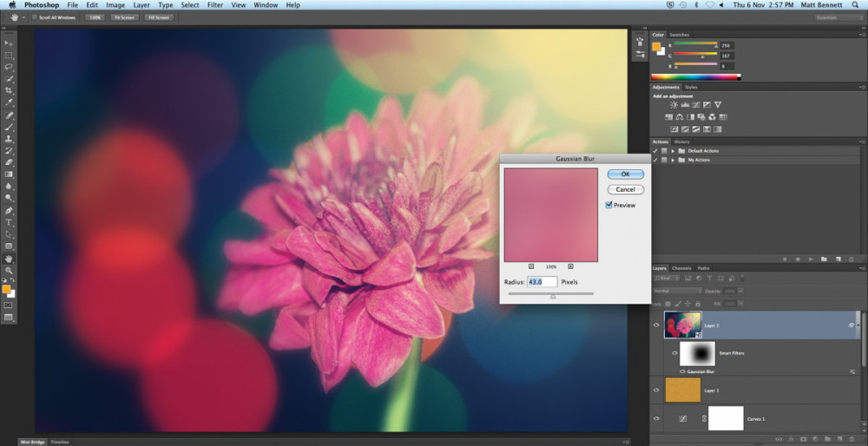868x446 pixels.
Task: Toggle Gaussian Blur filter visibility eye
Action: 683,372
